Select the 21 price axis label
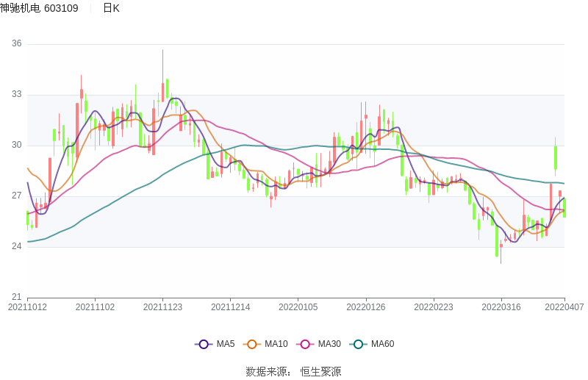588x380 pixels. click(16, 297)
